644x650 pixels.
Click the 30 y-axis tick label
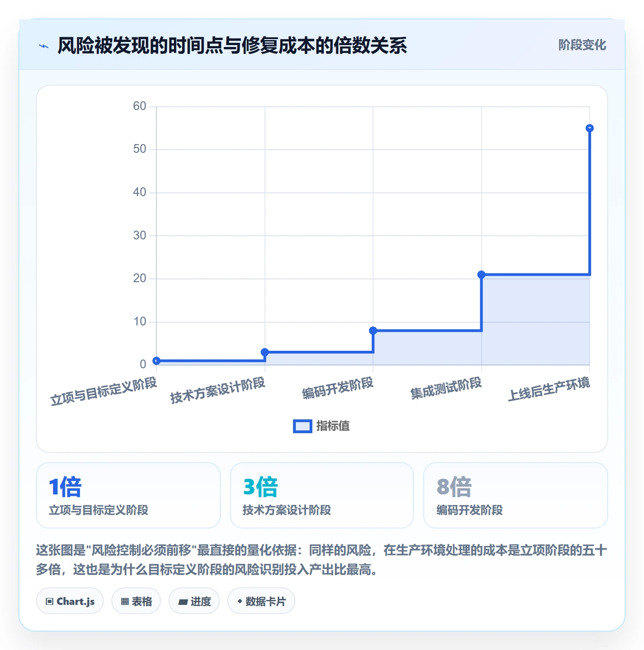coord(139,236)
